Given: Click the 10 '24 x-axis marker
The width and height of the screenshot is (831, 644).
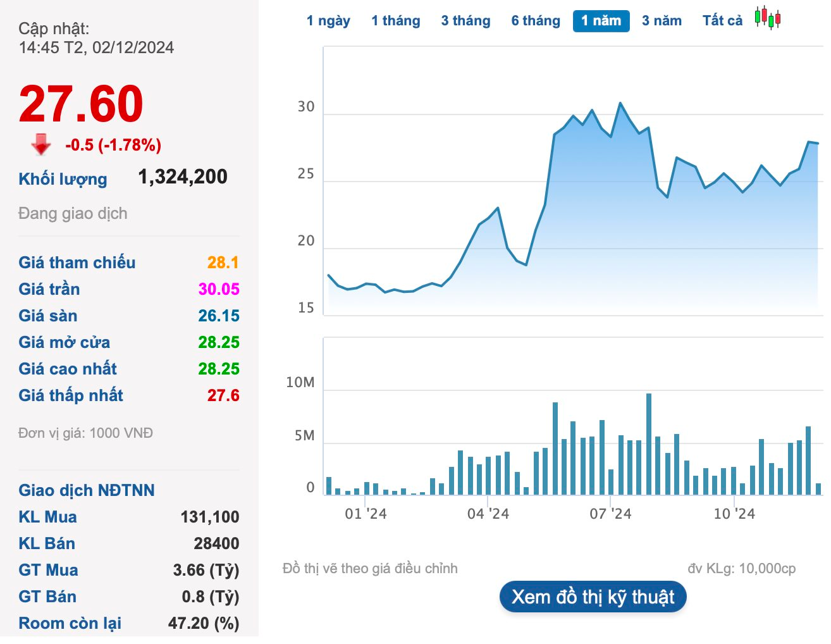Looking at the screenshot, I should (x=734, y=514).
